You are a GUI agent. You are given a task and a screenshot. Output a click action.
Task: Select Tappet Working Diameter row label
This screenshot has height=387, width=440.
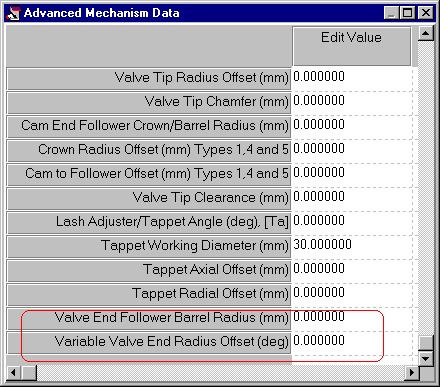coord(149,247)
